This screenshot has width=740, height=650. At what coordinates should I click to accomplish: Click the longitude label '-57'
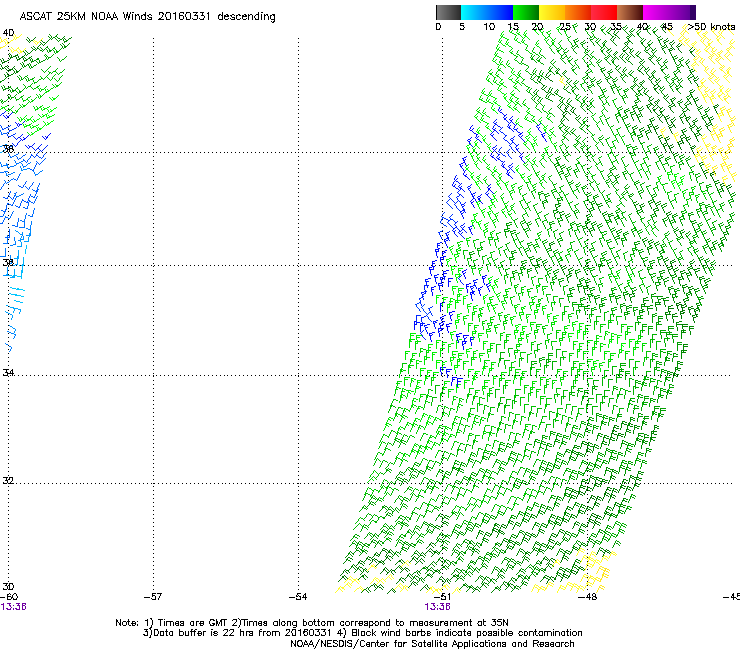153,597
